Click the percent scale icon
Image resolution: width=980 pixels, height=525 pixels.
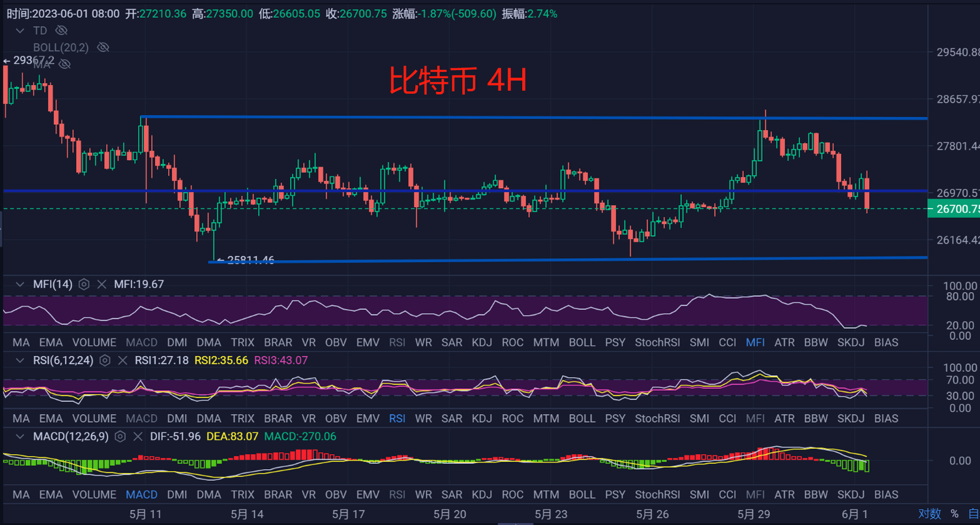tap(954, 513)
